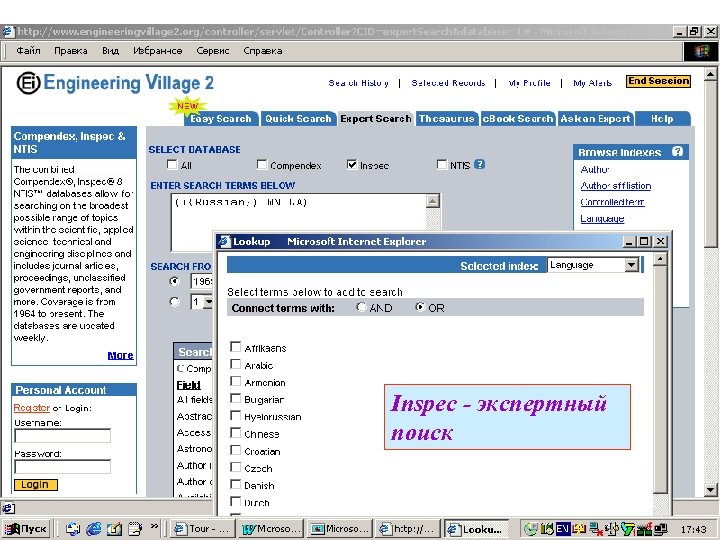Click the Engineering Village 2 Ei logo
Screen dimensions: 720x540
click(x=28, y=83)
